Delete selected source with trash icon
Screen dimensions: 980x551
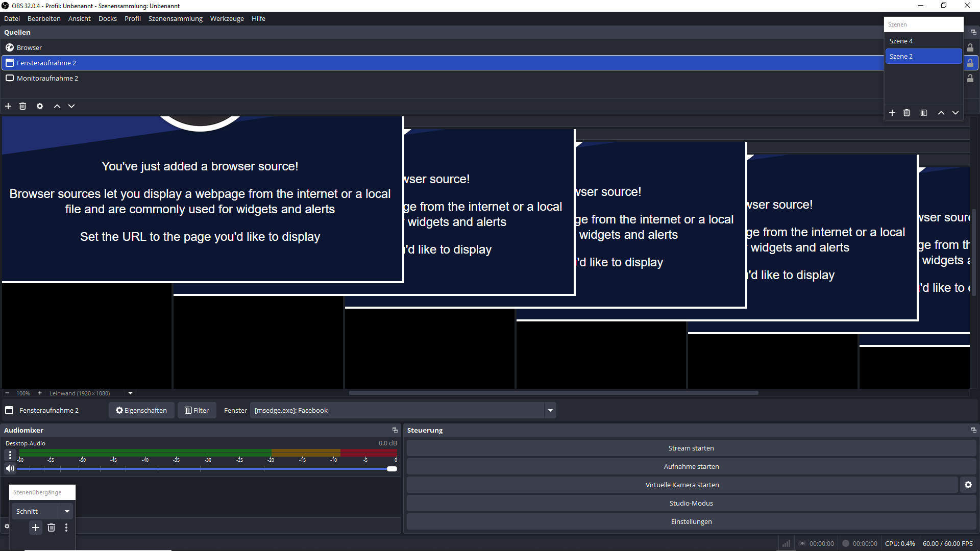click(22, 106)
